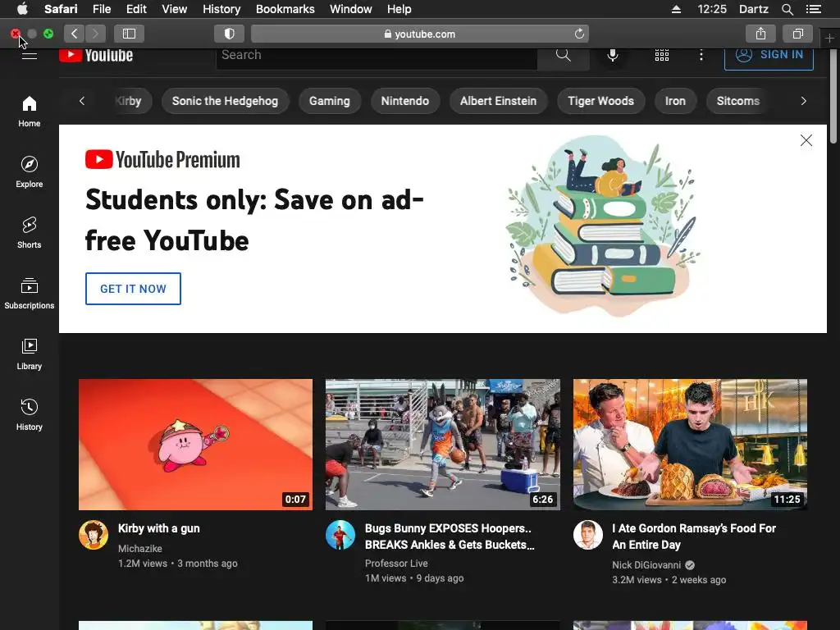This screenshot has width=840, height=630.
Task: Select the Kirby chip
Action: 130,101
